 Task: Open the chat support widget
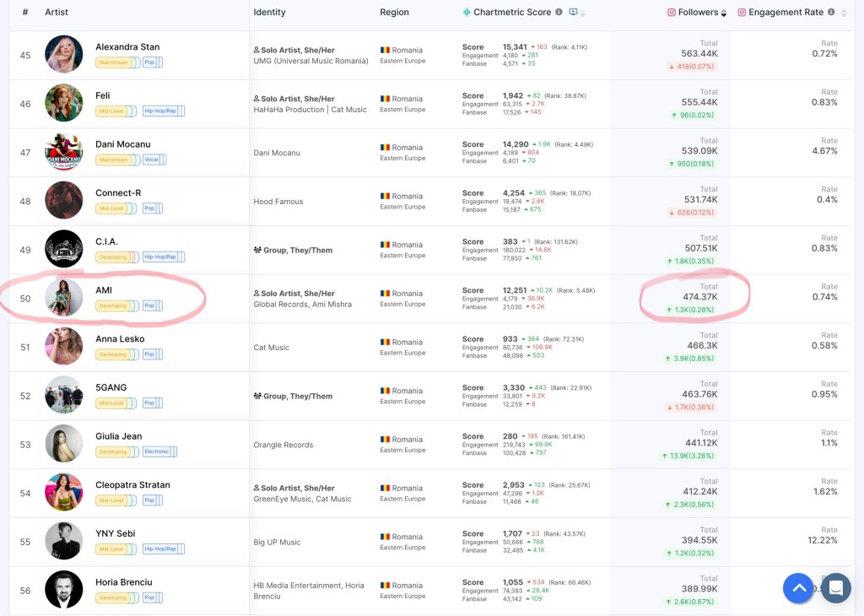tap(835, 588)
